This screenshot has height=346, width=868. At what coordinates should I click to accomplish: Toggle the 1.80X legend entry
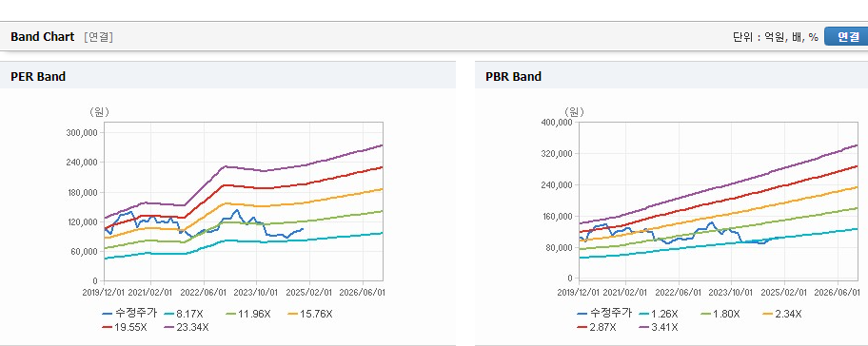[720, 314]
